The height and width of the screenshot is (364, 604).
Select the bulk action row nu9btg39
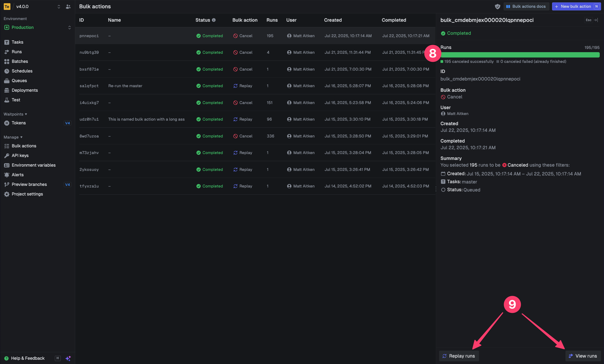click(x=187, y=52)
